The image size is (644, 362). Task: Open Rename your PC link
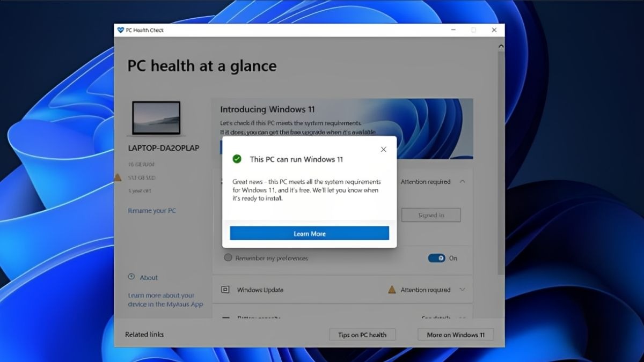[x=152, y=211]
